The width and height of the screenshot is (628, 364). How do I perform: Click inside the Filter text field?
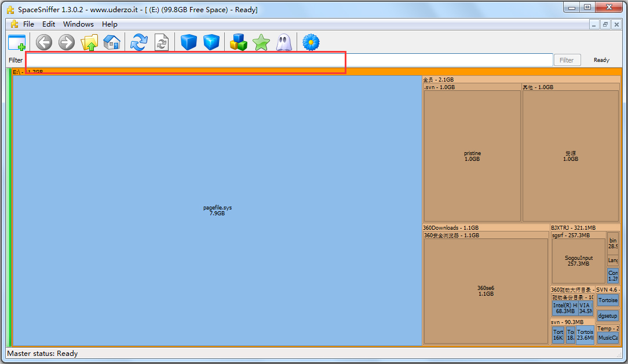click(289, 60)
